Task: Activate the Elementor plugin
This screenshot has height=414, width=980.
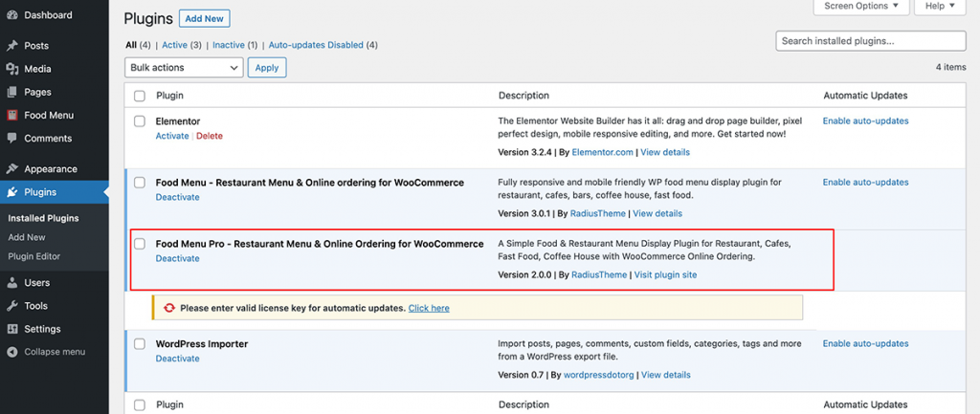Action: click(172, 136)
